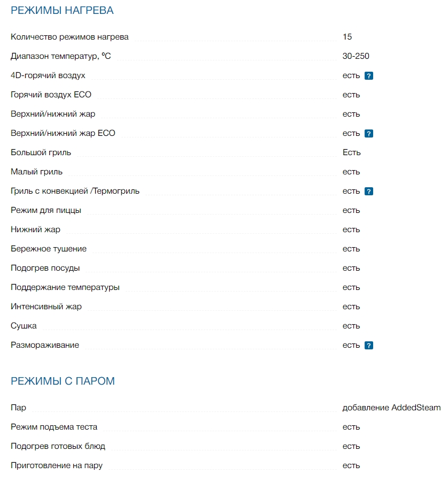
Task: Click the Горячий воздух ECO row label
Action: [51, 95]
